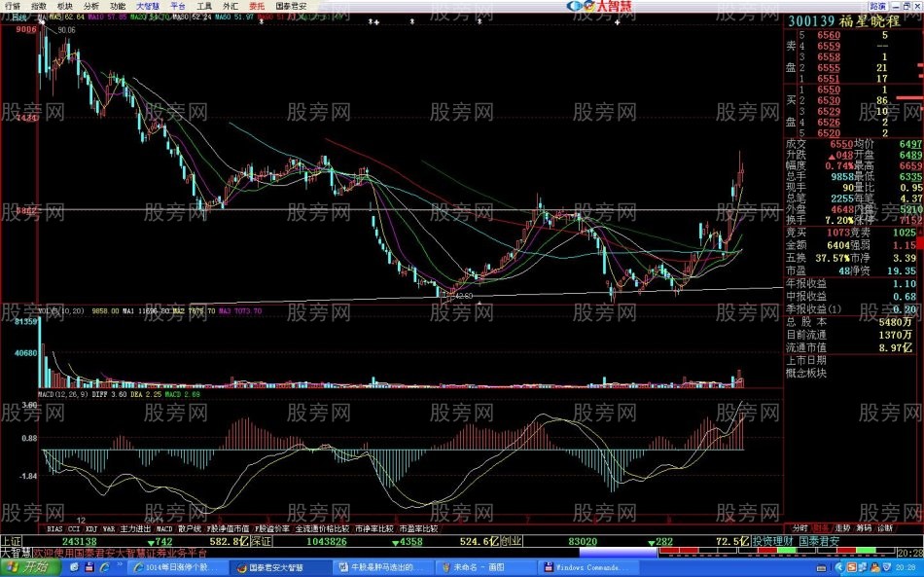
Task: Click the MACD(12,26,9) indicator label
Action: coord(63,394)
